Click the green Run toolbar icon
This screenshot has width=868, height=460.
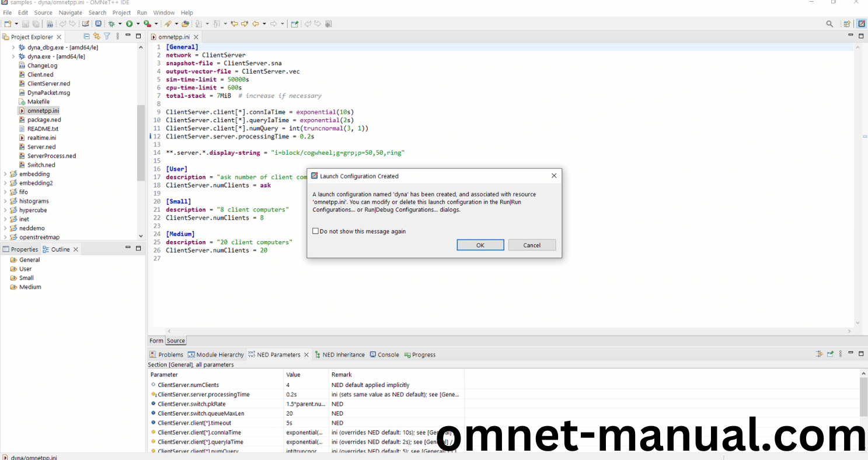(x=129, y=24)
